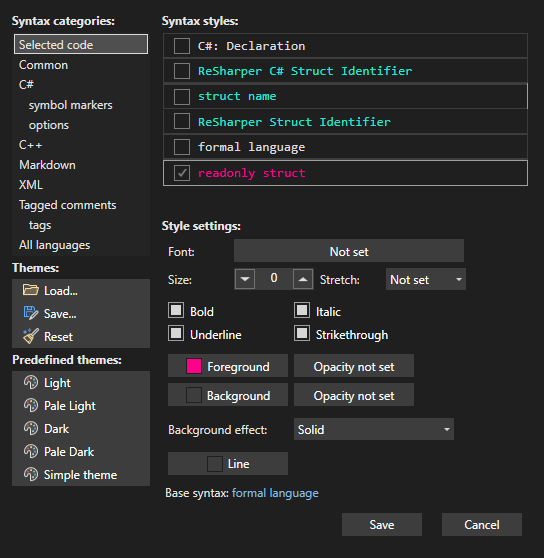This screenshot has height=558, width=544.
Task: Click the Size value field
Action: coord(274,279)
